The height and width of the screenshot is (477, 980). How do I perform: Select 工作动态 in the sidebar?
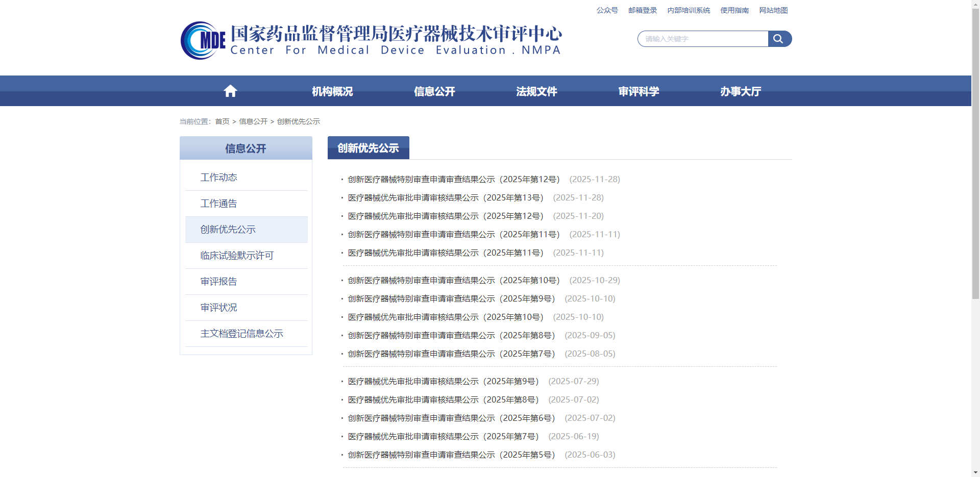click(247, 178)
